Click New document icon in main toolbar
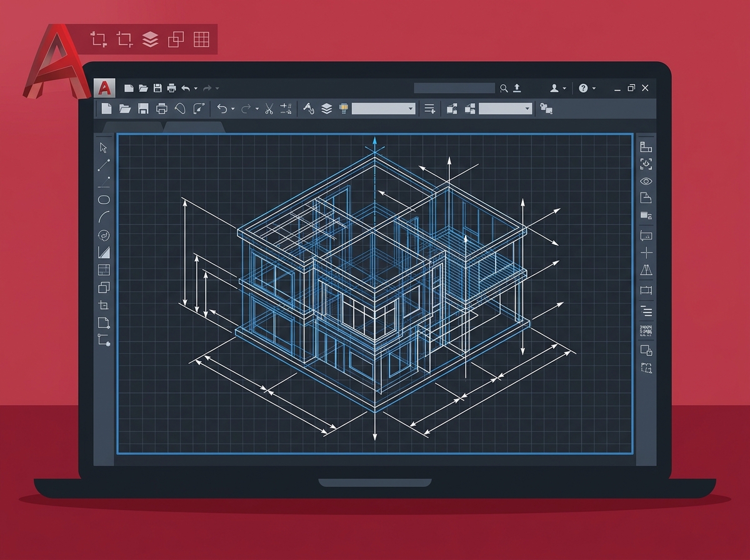The image size is (750, 560). (107, 109)
